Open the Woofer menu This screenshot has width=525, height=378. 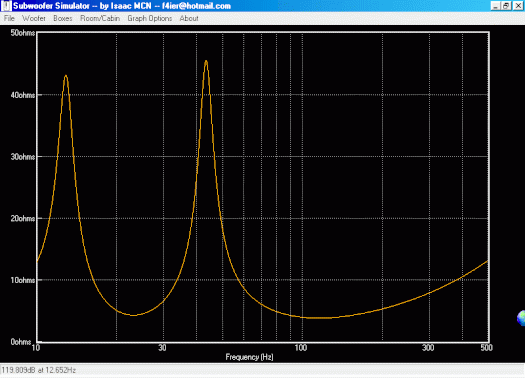[x=33, y=18]
